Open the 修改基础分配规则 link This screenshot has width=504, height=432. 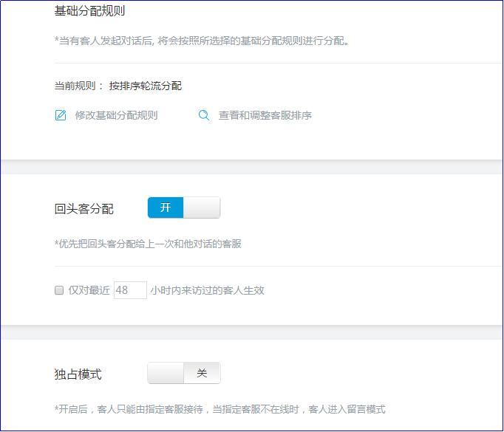point(116,115)
